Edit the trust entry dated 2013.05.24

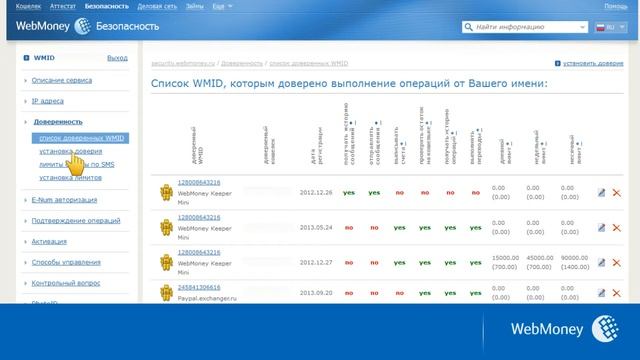[x=601, y=228]
